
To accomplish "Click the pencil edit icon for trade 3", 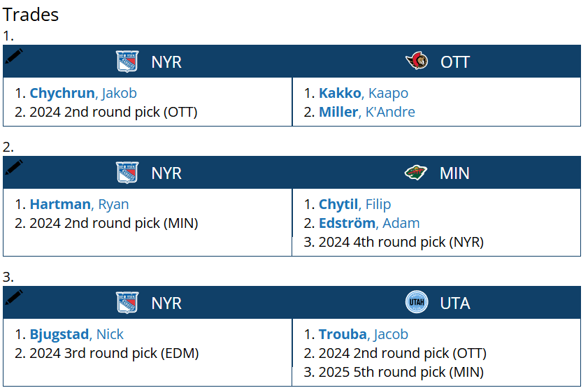I will (14, 297).
